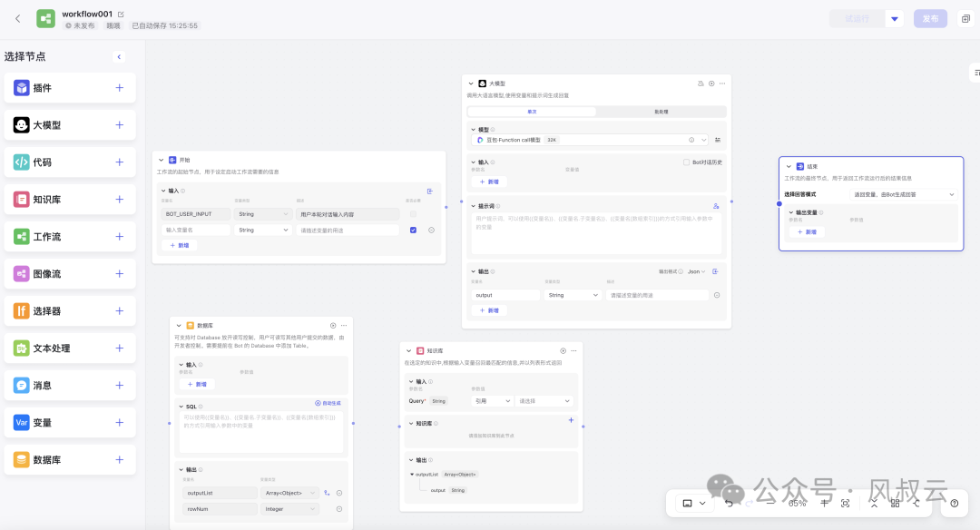
Task: Add the 插件 plugin node via plus icon
Action: click(x=119, y=88)
